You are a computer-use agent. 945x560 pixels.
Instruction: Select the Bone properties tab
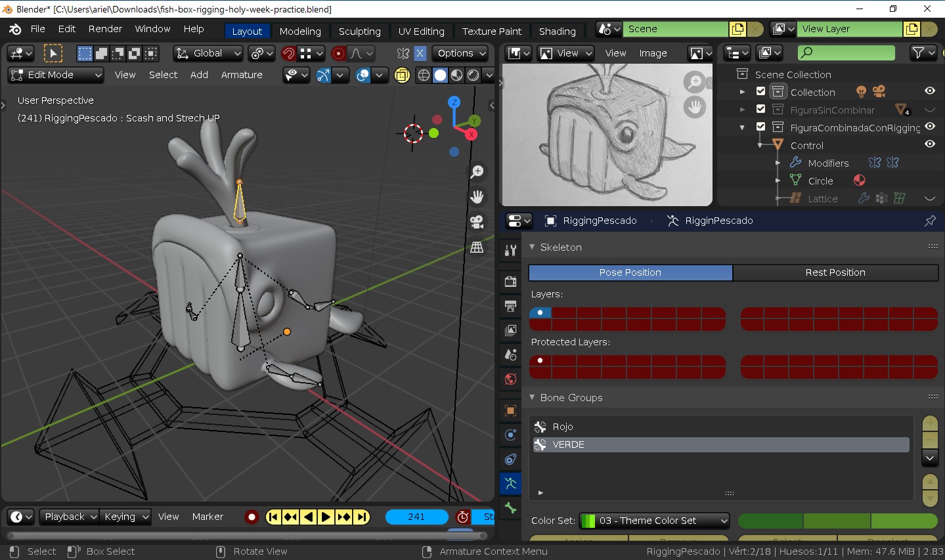[x=510, y=507]
